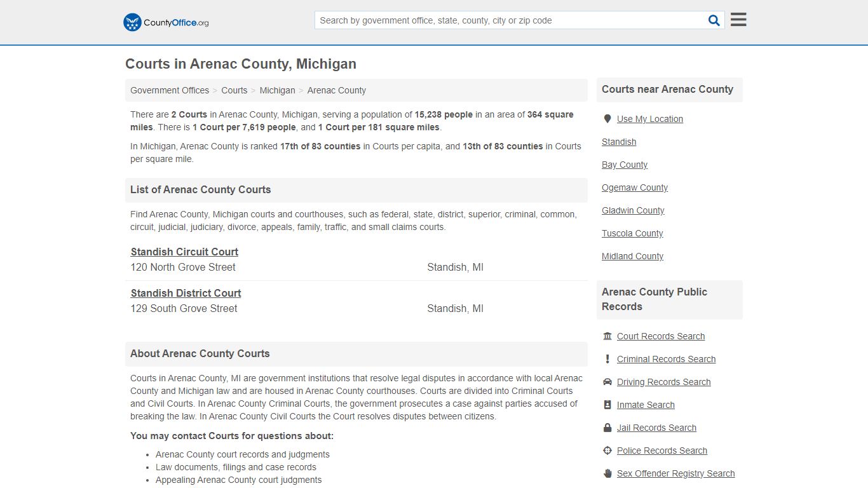Click Arenac County court records and judgments bullet

pyautogui.click(x=243, y=454)
